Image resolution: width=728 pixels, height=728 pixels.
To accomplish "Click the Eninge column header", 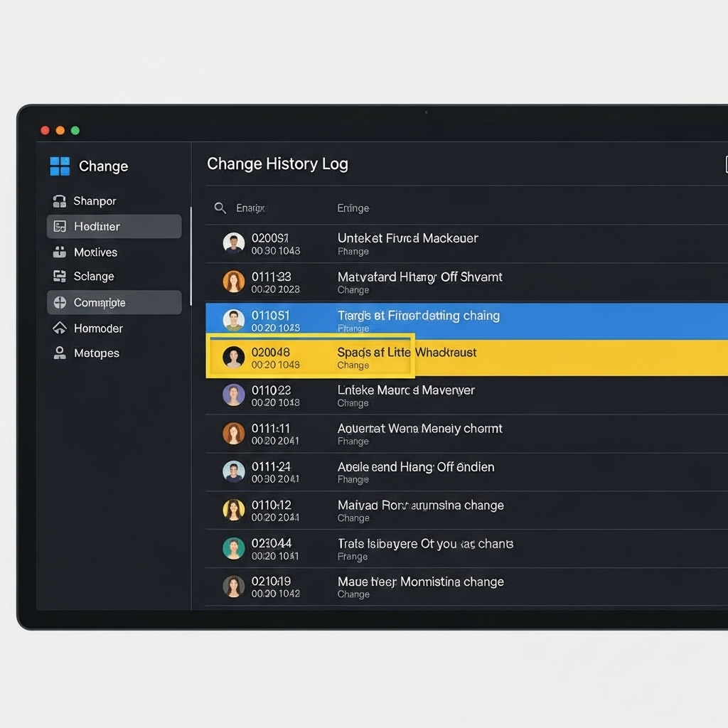I will point(353,208).
